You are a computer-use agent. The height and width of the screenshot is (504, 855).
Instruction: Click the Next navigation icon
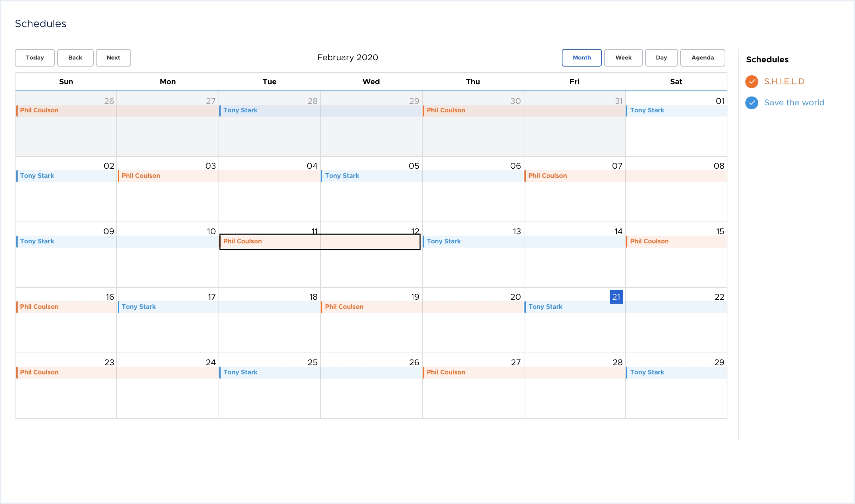click(113, 58)
